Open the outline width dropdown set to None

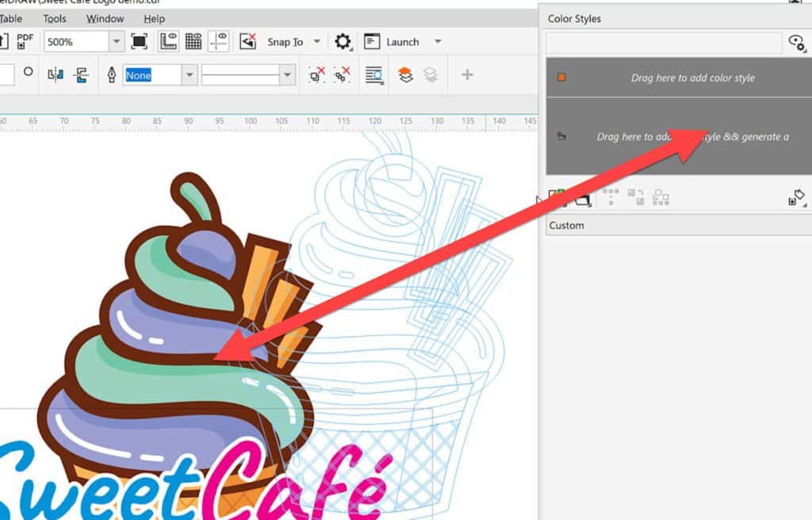[x=190, y=75]
